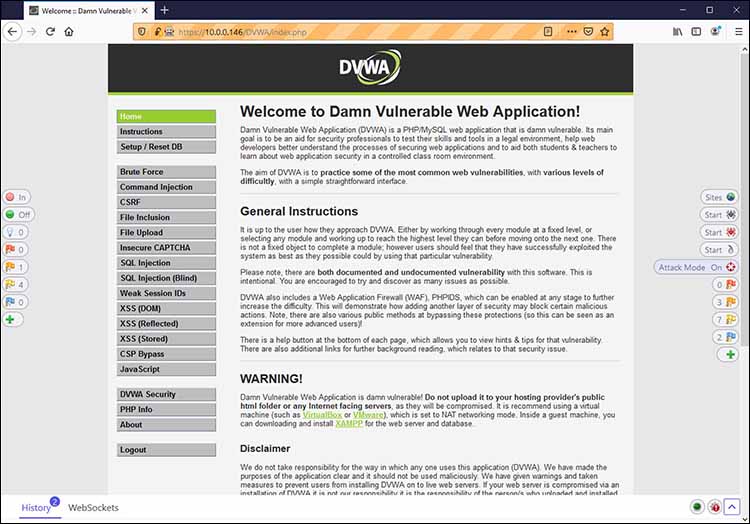Open page medium alerts orange flag (1)
The width and height of the screenshot is (750, 524).
pos(16,267)
